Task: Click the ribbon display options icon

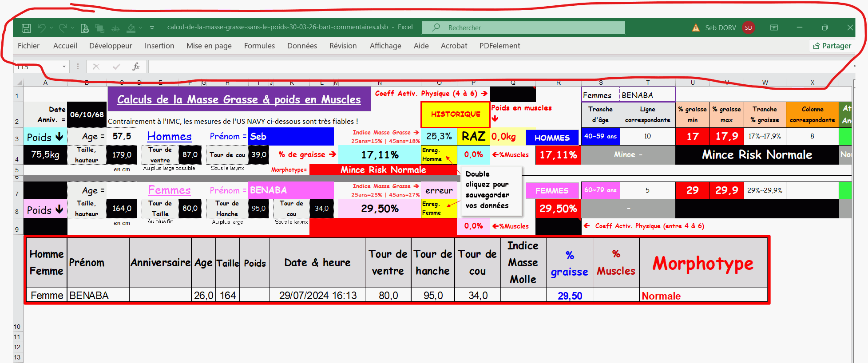Action: [x=774, y=28]
